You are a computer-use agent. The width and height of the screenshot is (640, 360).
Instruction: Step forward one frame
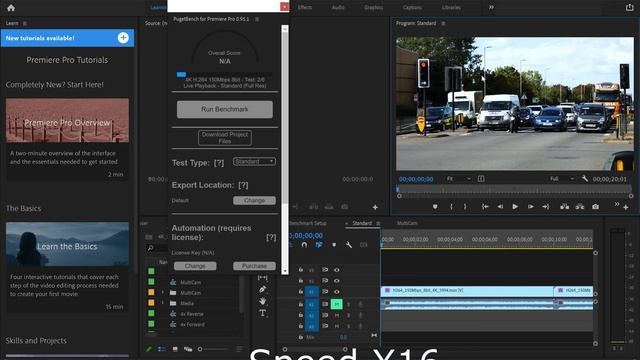point(531,207)
